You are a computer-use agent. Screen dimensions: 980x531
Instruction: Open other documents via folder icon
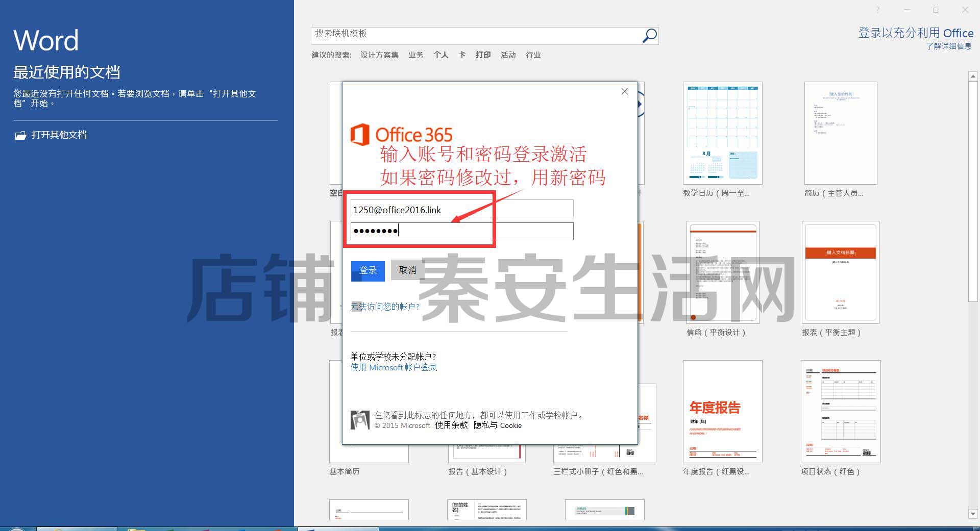20,135
